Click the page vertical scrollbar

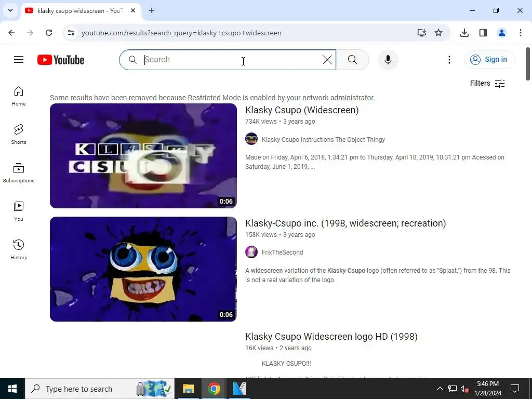pyautogui.click(x=528, y=64)
